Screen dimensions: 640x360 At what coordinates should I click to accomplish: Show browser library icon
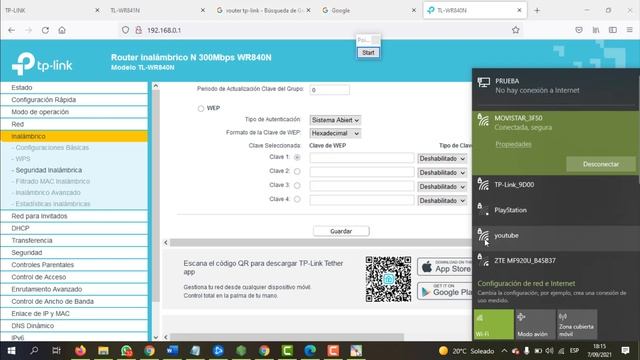click(596, 30)
